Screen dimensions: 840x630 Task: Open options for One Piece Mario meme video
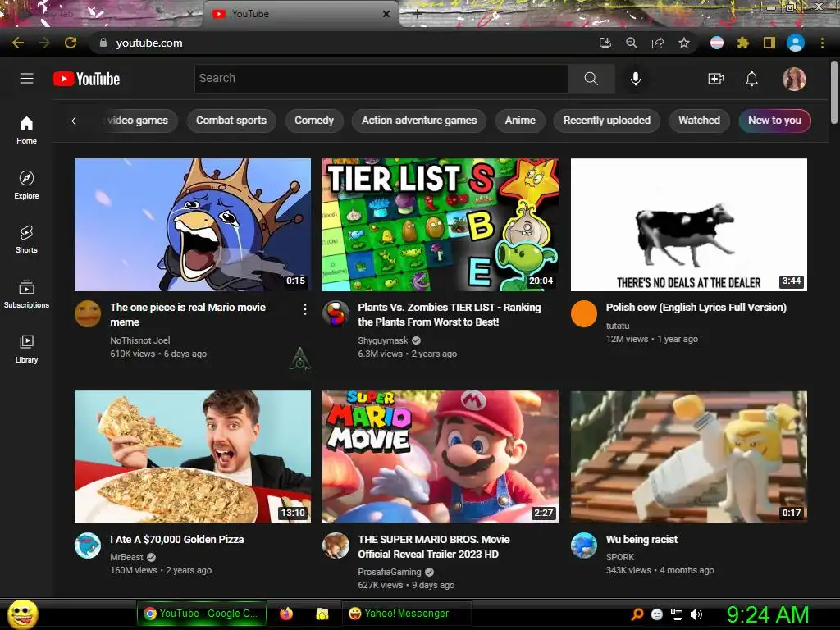click(x=305, y=309)
